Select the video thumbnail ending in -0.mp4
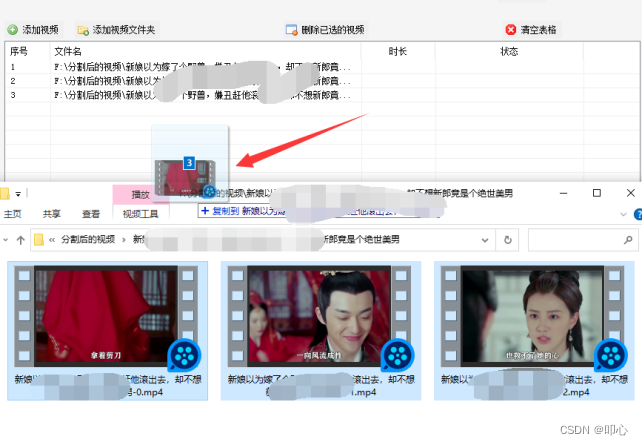 [107, 316]
